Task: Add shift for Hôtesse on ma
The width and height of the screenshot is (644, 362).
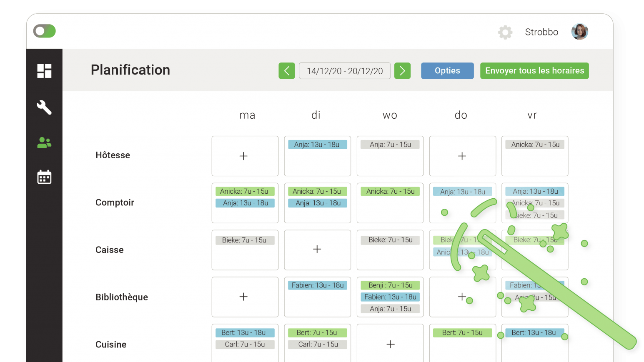Action: 244,156
